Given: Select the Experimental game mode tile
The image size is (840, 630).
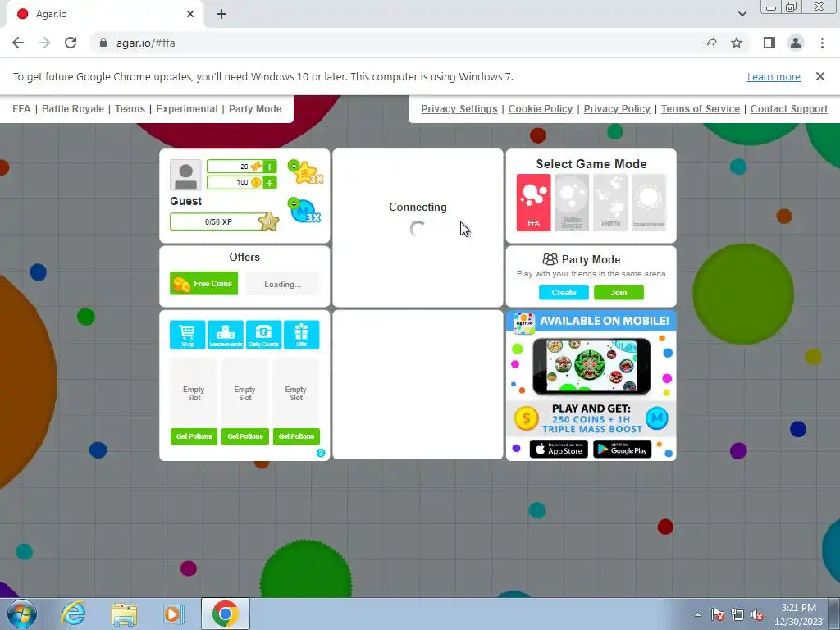Looking at the screenshot, I should pos(649,203).
